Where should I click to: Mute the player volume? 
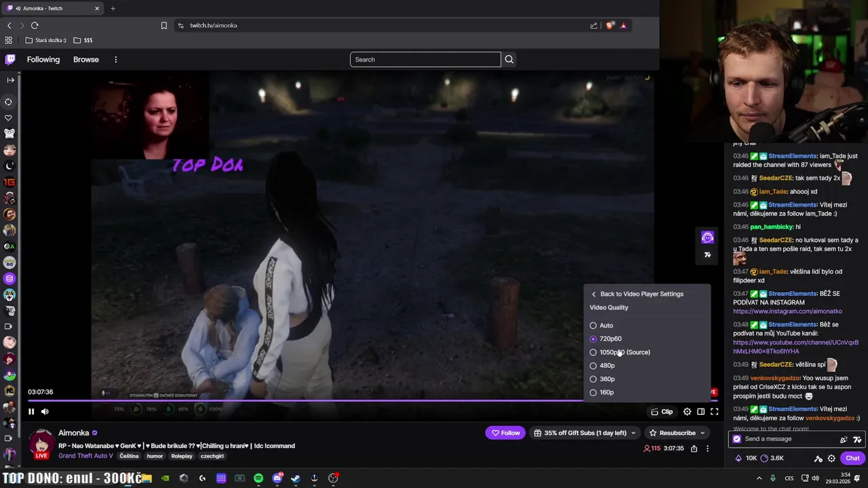click(45, 411)
